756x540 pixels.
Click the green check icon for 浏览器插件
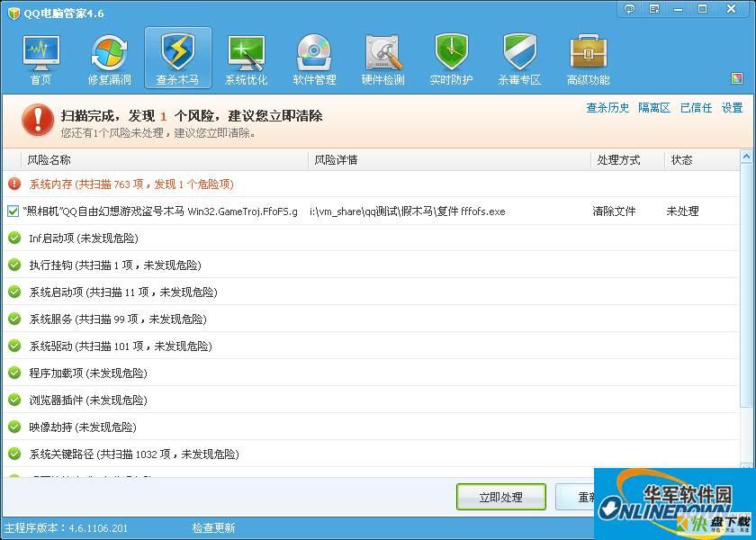(x=14, y=400)
